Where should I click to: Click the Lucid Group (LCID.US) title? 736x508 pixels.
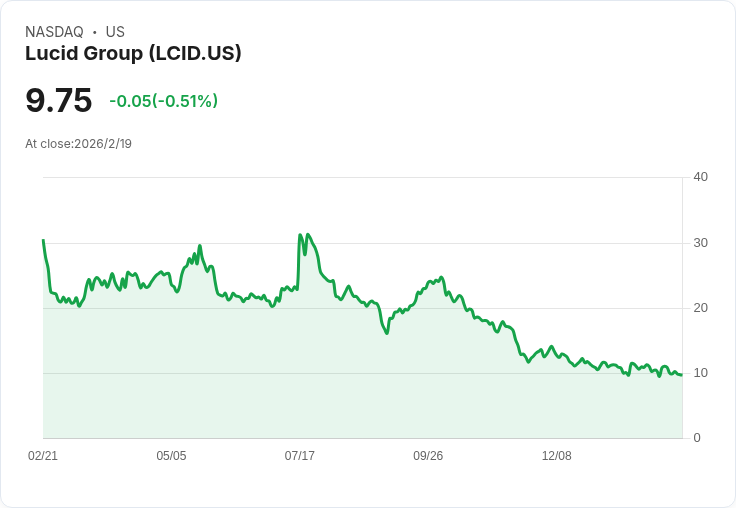coord(133,53)
